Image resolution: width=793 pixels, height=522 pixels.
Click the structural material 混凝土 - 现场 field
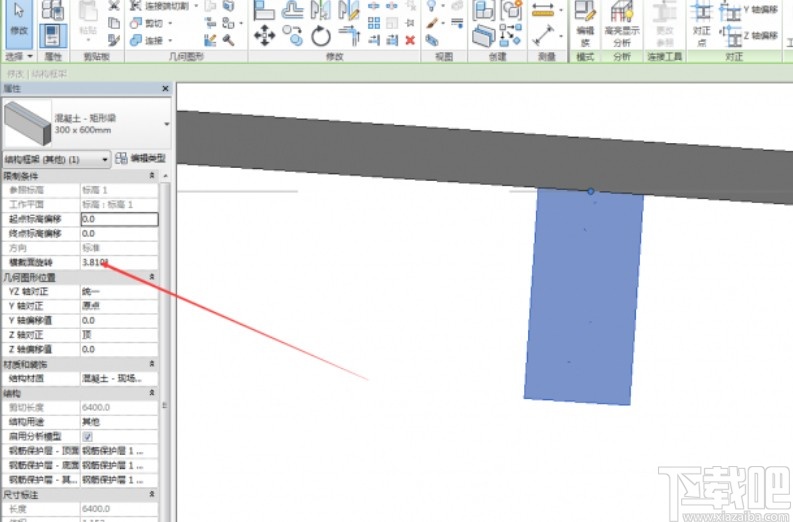(x=119, y=378)
